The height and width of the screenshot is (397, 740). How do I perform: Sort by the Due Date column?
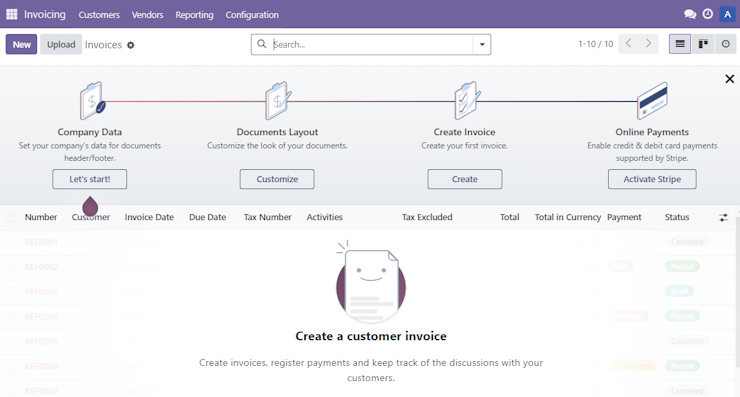(208, 217)
